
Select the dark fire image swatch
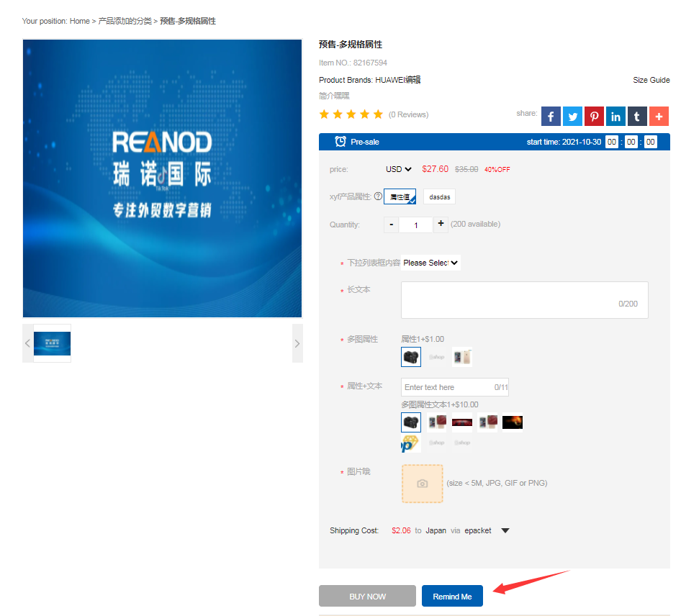click(513, 422)
